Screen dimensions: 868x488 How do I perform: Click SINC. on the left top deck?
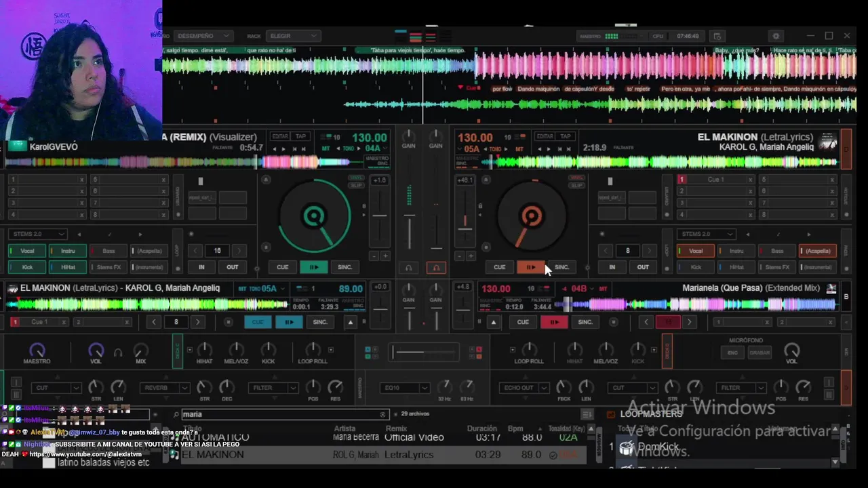(x=345, y=267)
